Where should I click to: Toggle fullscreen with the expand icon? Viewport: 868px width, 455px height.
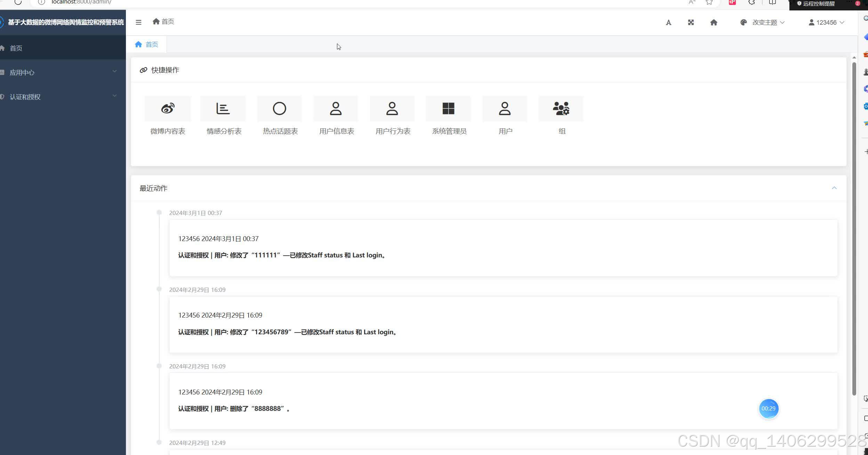[691, 23]
